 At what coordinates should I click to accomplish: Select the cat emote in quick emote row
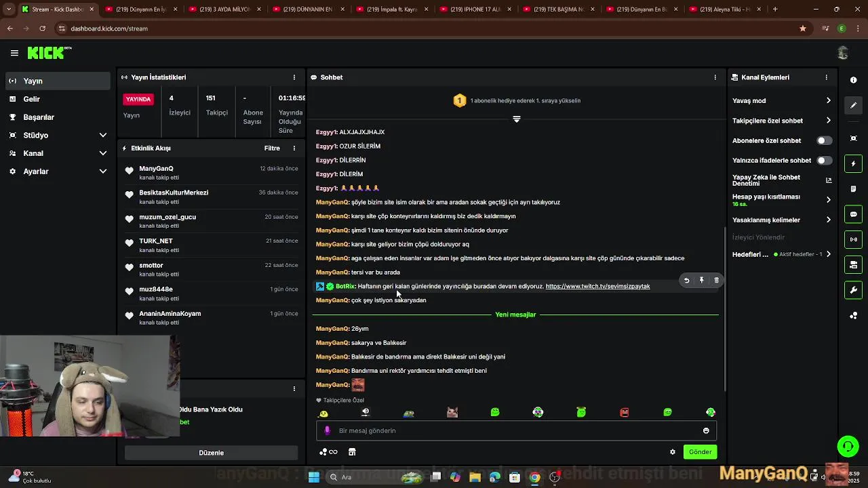point(452,412)
